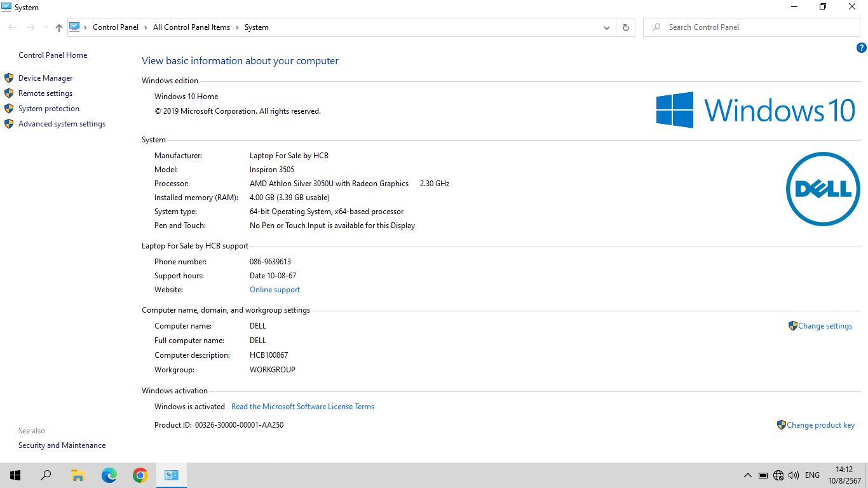Open Device Manager from the sidebar
This screenshot has height=488, width=868.
(45, 78)
